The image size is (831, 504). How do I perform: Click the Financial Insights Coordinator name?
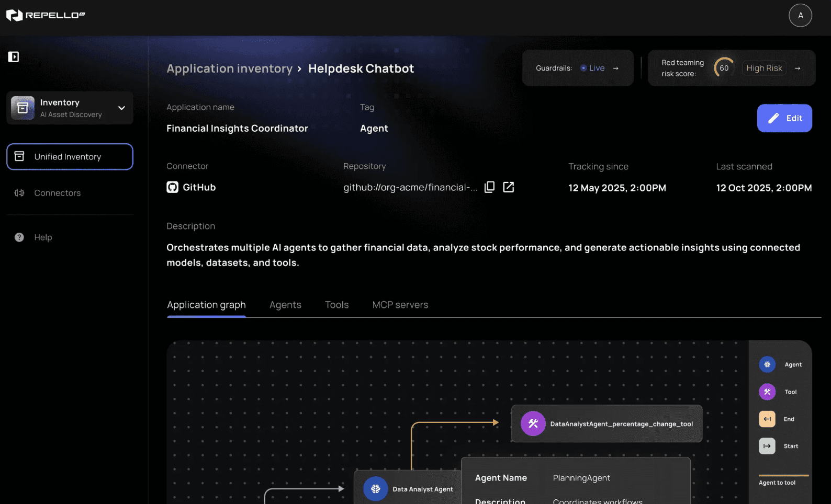pos(237,128)
